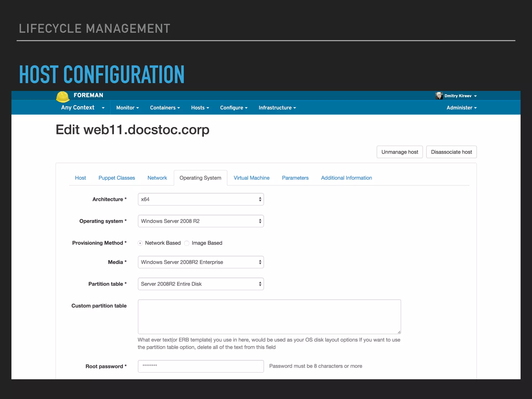
Task: Open the Monitor menu
Action: (x=128, y=108)
